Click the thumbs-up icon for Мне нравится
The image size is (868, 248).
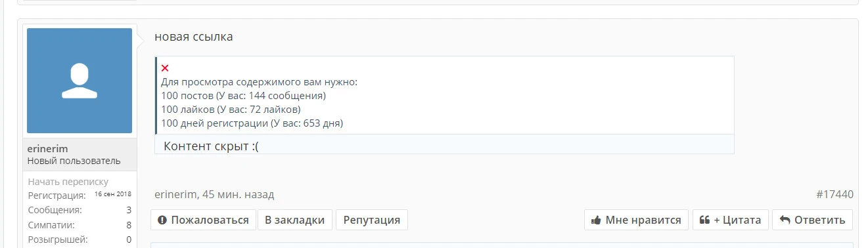pos(597,220)
